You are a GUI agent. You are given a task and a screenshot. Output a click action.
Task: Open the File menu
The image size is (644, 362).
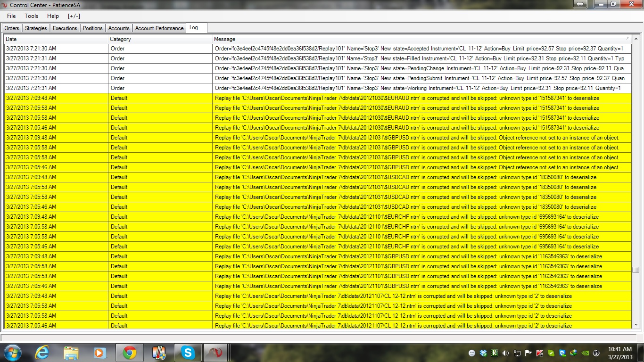point(11,16)
